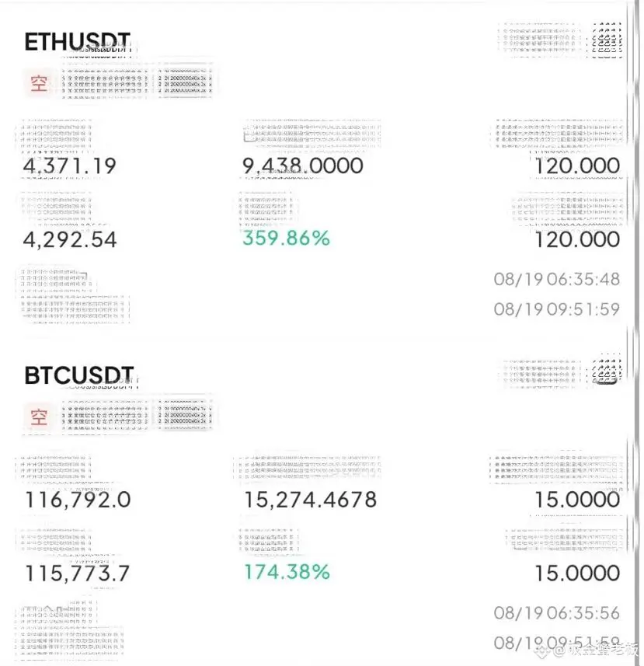Viewport: 644px width, 666px height.
Task: Open the BTCUSDT pair title
Action: 79,375
